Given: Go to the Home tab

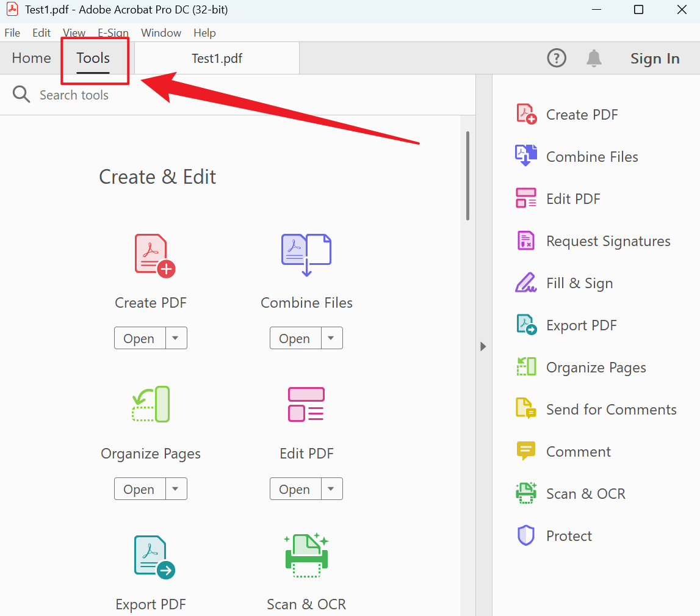Looking at the screenshot, I should pos(31,59).
